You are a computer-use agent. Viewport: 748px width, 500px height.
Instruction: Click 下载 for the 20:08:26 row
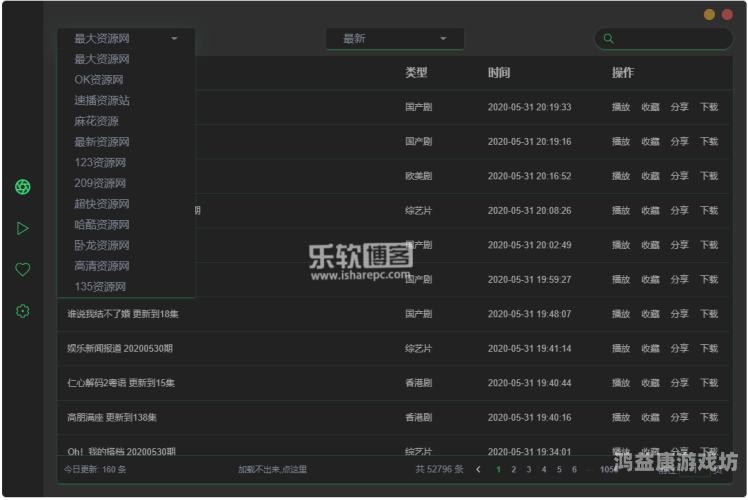coord(709,210)
